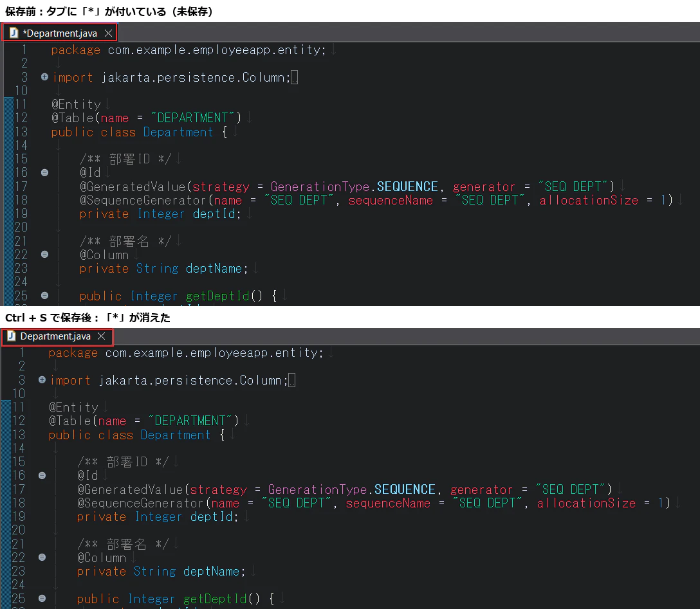The height and width of the screenshot is (609, 700).
Task: Click '@Entity' annotation in saved Department.java editor
Action: pyautogui.click(x=73, y=407)
